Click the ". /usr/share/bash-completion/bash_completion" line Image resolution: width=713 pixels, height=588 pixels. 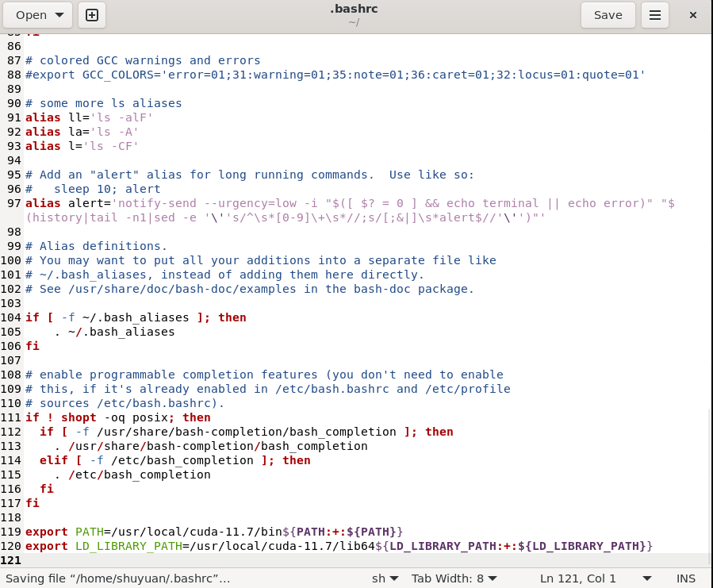(x=211, y=446)
